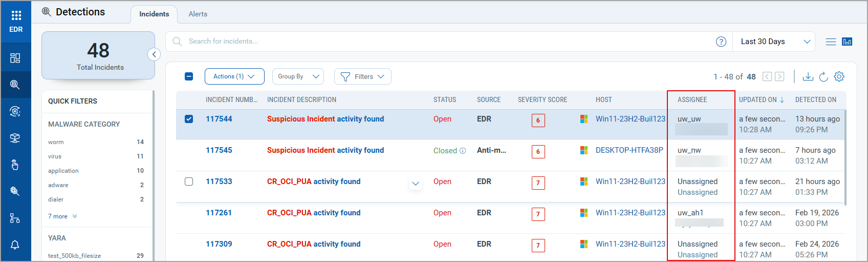Screen dimensions: 868x262
Task: Select the Incidents tab
Action: coord(154,14)
